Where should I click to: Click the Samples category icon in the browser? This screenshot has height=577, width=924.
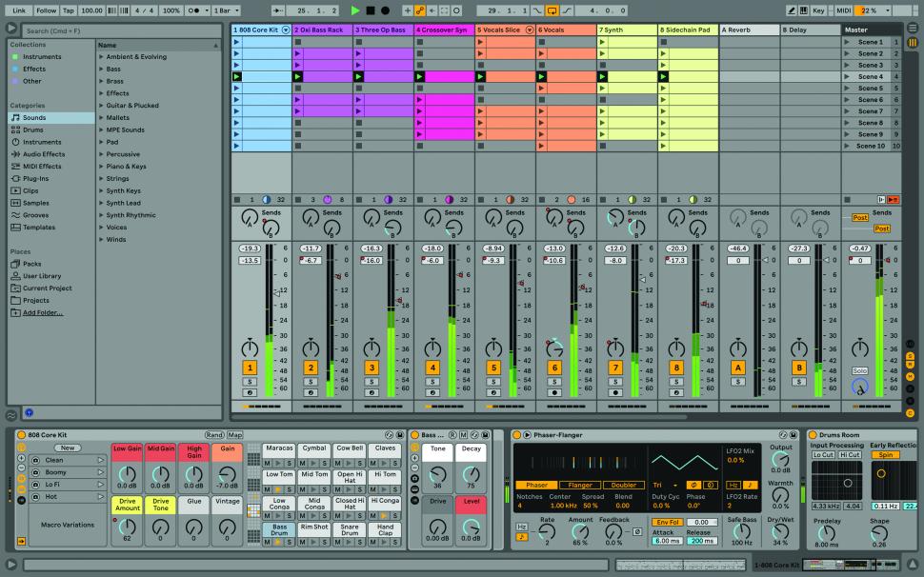pos(15,203)
